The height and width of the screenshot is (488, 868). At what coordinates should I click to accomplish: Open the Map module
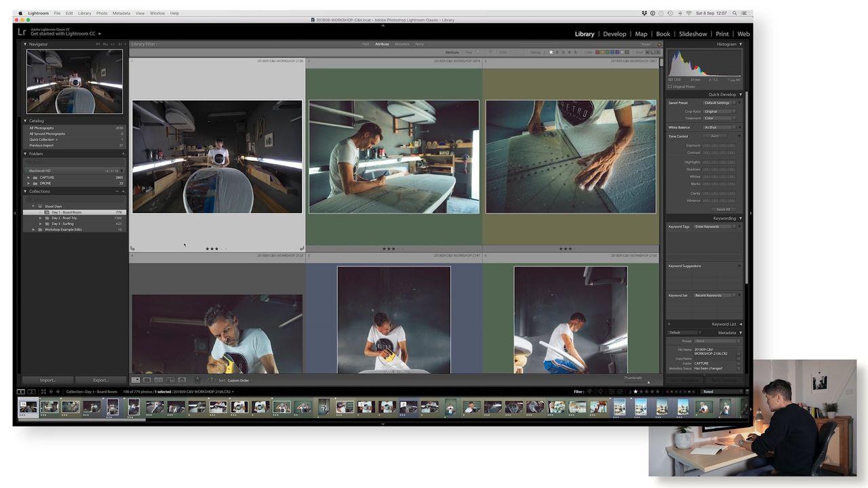(x=641, y=34)
